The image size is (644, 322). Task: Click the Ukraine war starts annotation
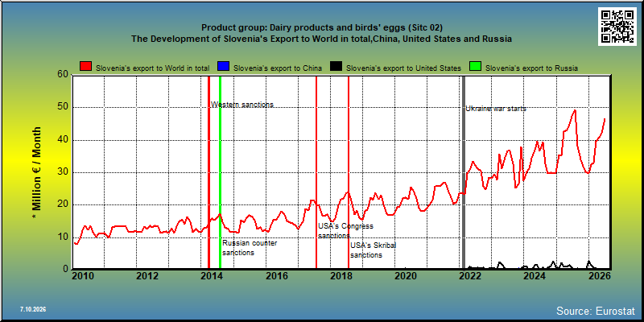tap(496, 109)
